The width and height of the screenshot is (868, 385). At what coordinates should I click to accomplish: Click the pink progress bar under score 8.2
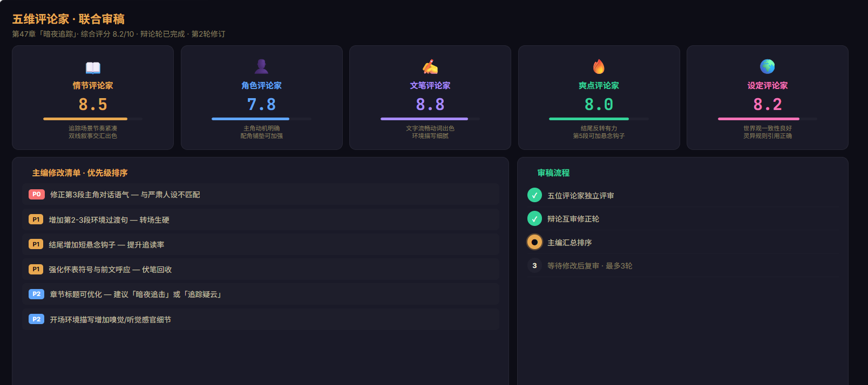(x=759, y=119)
